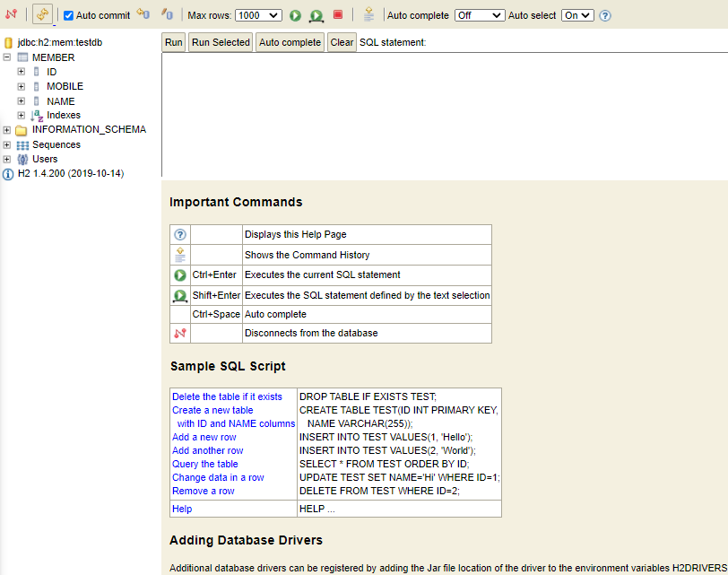This screenshot has height=575, width=728.
Task: Click the MOBILE column icon
Action: [x=37, y=86]
